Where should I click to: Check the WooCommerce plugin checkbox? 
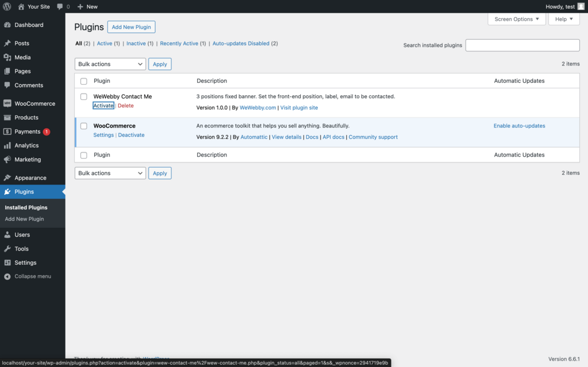pos(84,126)
